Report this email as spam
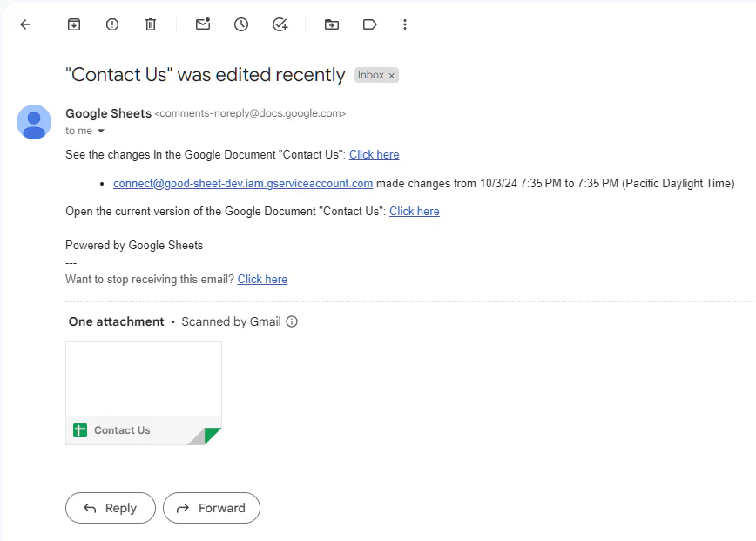756x541 pixels. click(112, 24)
